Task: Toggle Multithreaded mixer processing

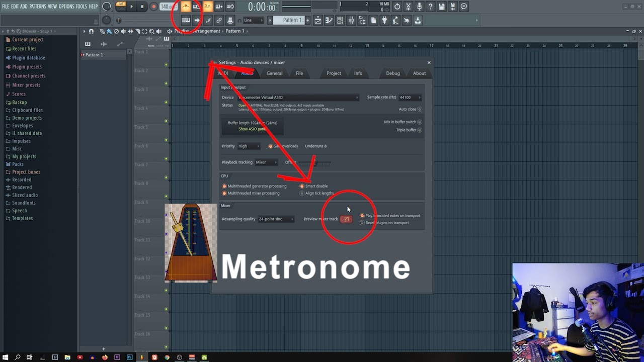Action: coord(224,193)
